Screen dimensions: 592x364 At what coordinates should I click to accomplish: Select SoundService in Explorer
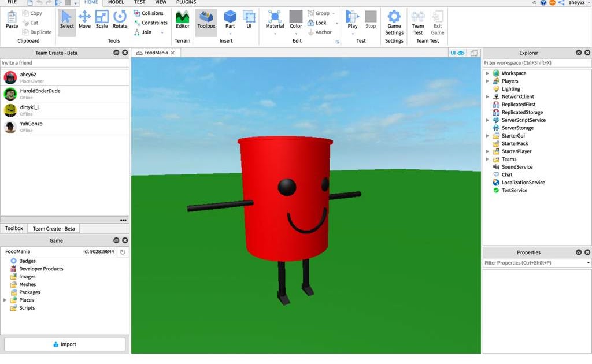pos(517,167)
